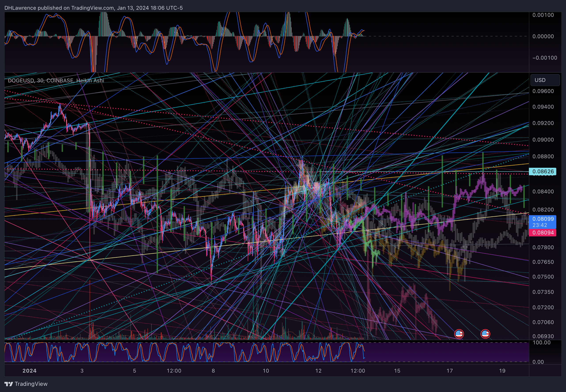Click the time axis label 10
566x392 pixels.
tap(266, 371)
